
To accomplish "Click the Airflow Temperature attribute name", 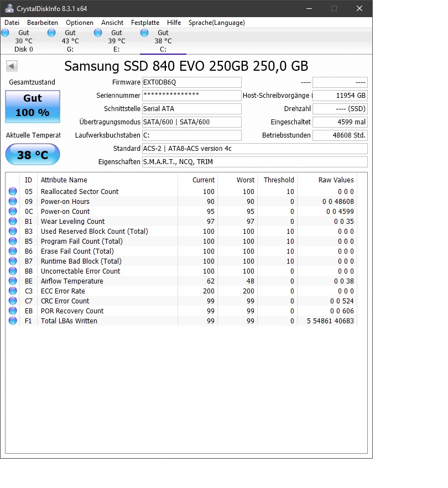I will pyautogui.click(x=72, y=281).
